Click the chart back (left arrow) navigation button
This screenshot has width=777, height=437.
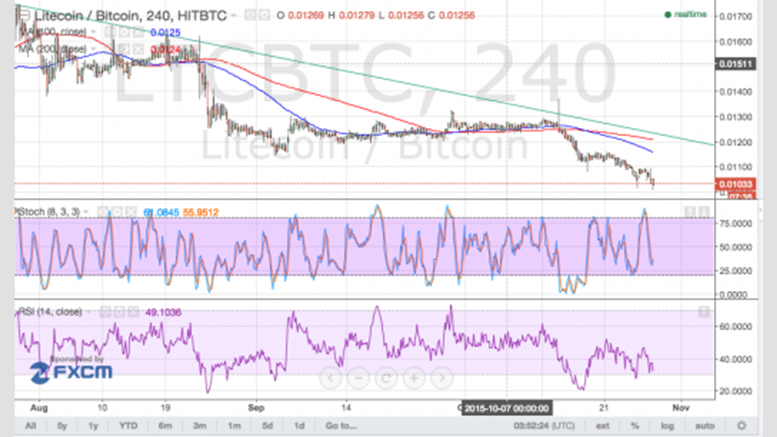click(331, 378)
